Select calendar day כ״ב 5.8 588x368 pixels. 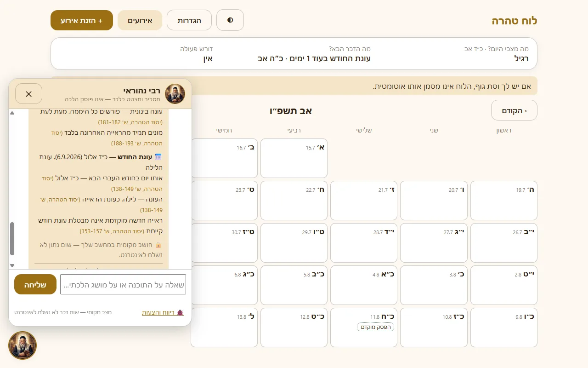[x=294, y=285]
